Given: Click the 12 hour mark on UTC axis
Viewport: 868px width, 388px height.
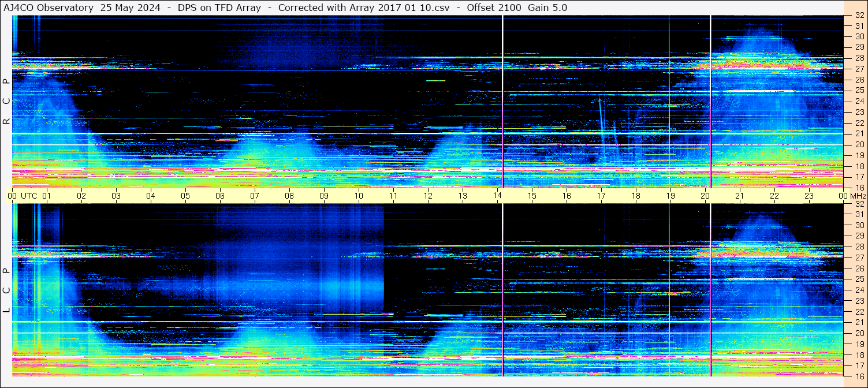Looking at the screenshot, I should (x=428, y=196).
